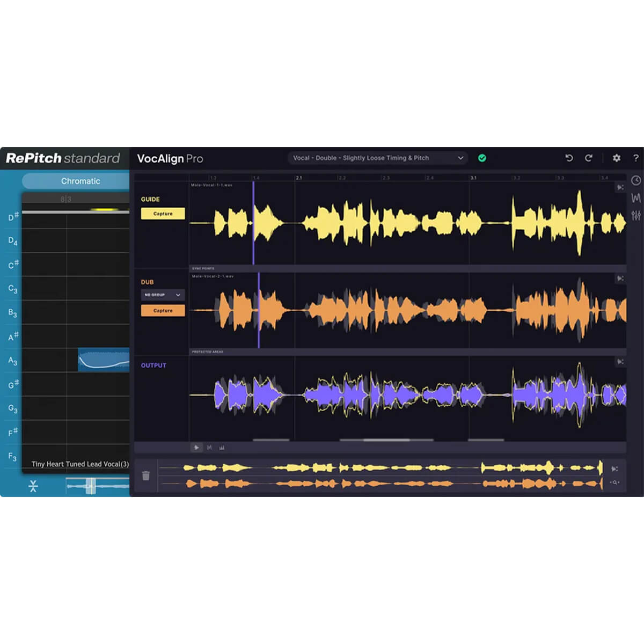644x644 pixels.
Task: Click the redo arrow in VocAlign Pro
Action: 589,158
